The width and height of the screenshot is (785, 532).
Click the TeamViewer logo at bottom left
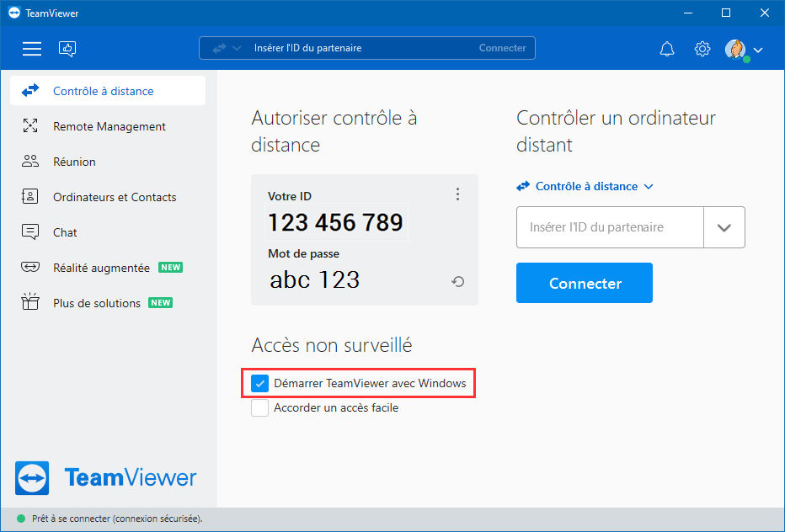105,477
